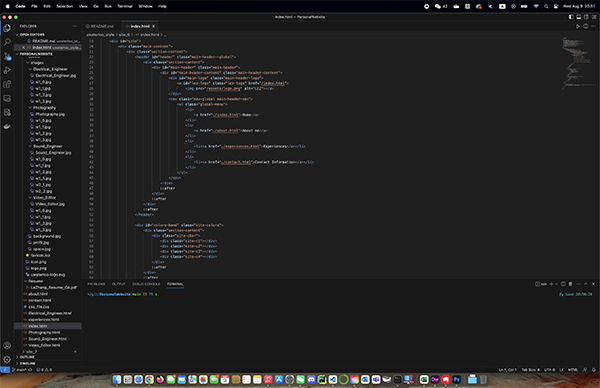Maximize the panel with up chevron

[586, 284]
